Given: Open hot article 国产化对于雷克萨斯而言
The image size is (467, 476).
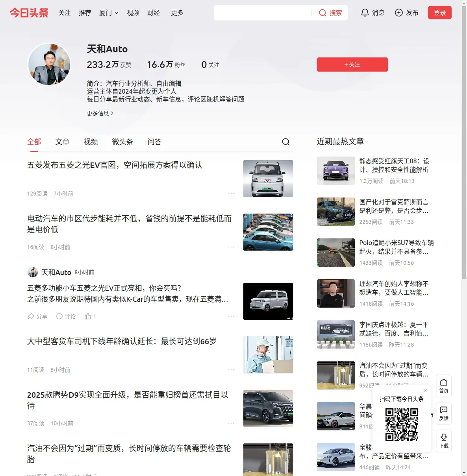Looking at the screenshot, I should pyautogui.click(x=394, y=207).
